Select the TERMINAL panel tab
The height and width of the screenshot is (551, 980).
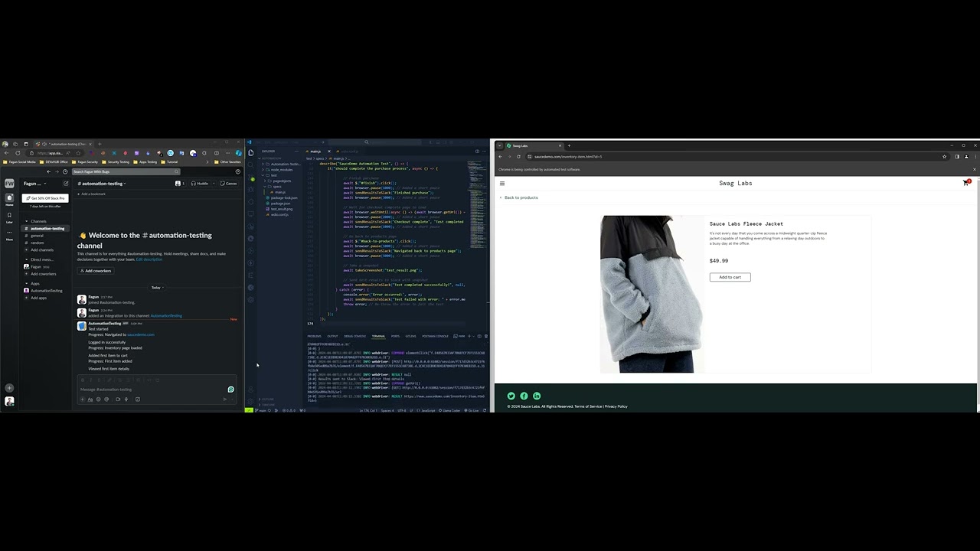[378, 336]
